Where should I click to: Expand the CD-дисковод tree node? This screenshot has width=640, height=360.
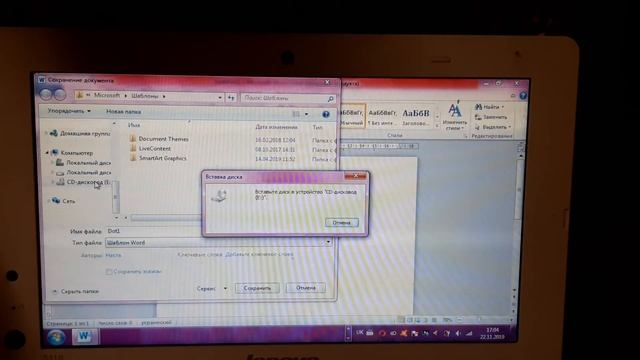click(x=53, y=182)
